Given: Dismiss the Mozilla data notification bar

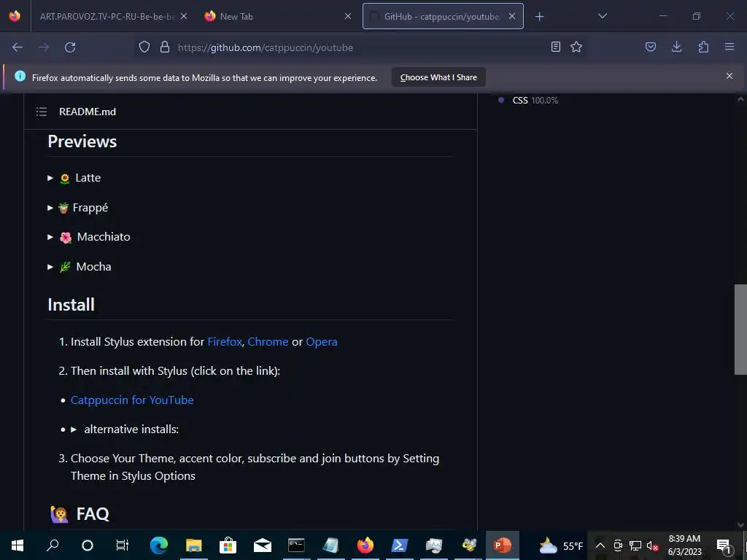Looking at the screenshot, I should (729, 76).
